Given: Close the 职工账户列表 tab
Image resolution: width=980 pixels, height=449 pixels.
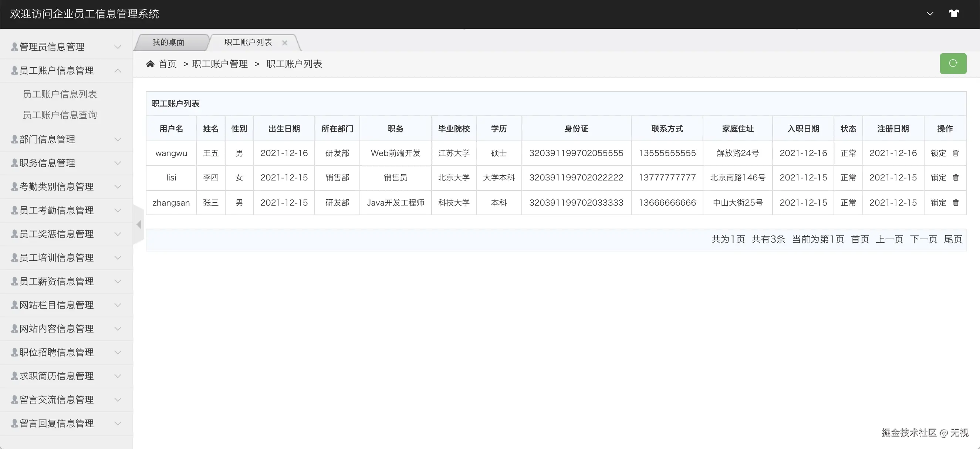Looking at the screenshot, I should [x=284, y=43].
